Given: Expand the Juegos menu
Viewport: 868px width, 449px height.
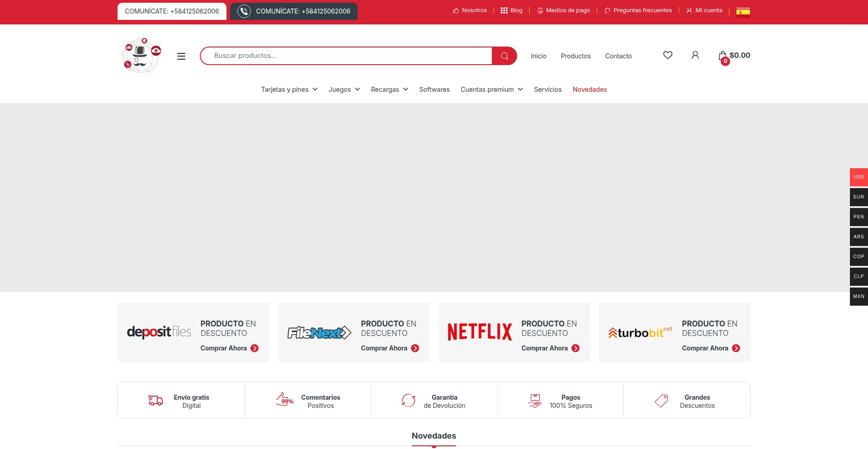Looking at the screenshot, I should (x=344, y=90).
